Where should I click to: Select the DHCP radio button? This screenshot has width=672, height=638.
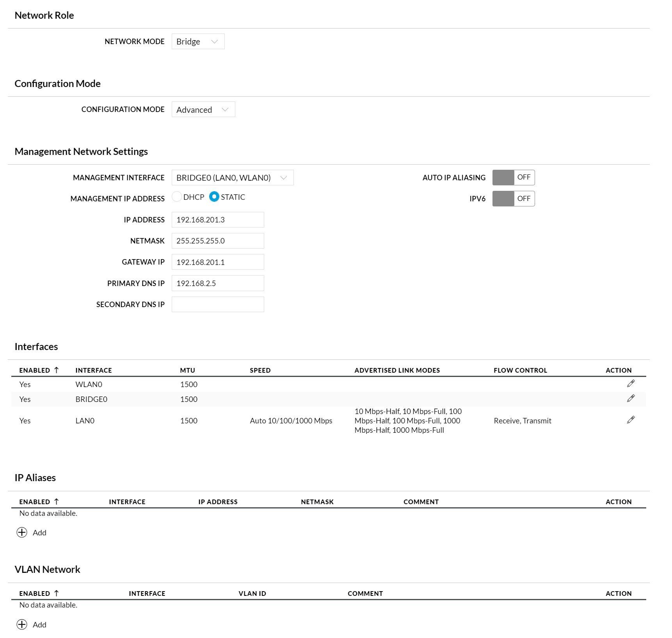(x=176, y=197)
